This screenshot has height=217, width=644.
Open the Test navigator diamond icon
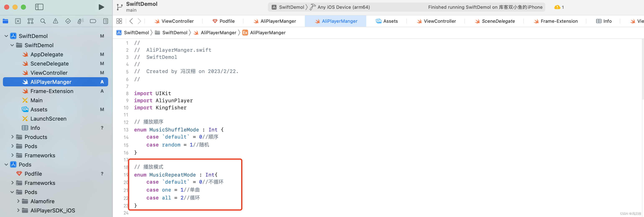pyautogui.click(x=68, y=21)
